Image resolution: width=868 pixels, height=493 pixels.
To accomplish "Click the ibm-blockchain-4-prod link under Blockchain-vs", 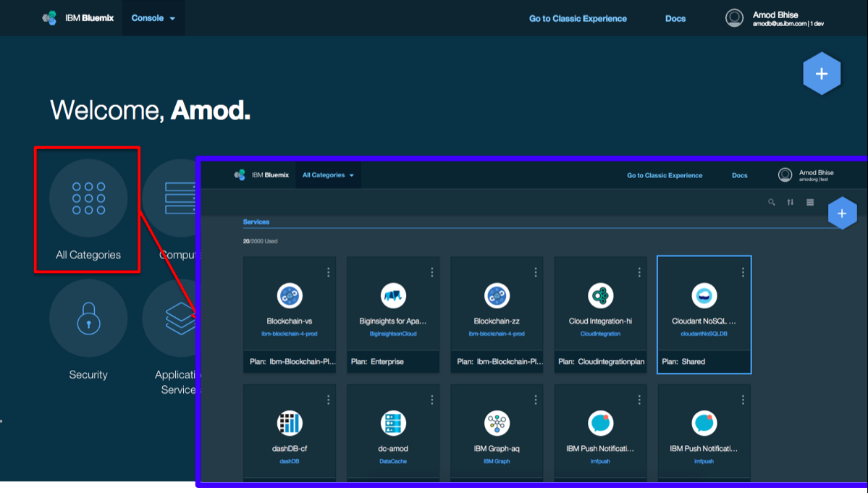I will 290,334.
